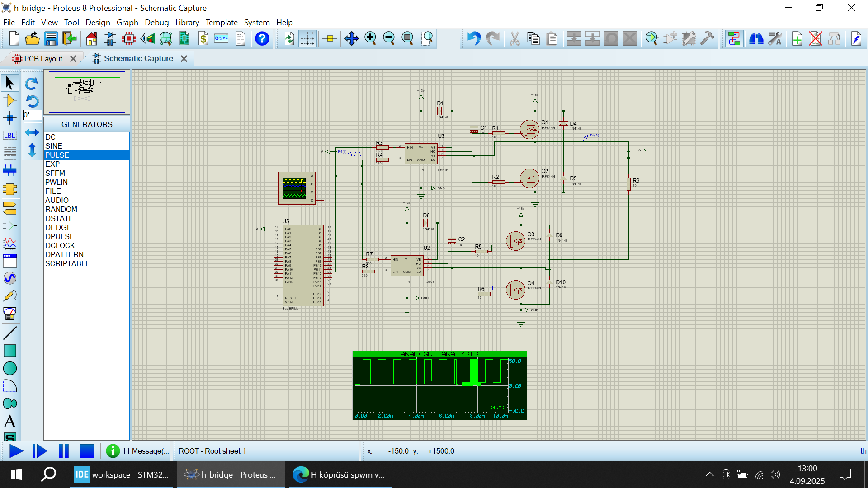Select PWLIN generator entry
This screenshot has width=868, height=488.
pos(87,182)
